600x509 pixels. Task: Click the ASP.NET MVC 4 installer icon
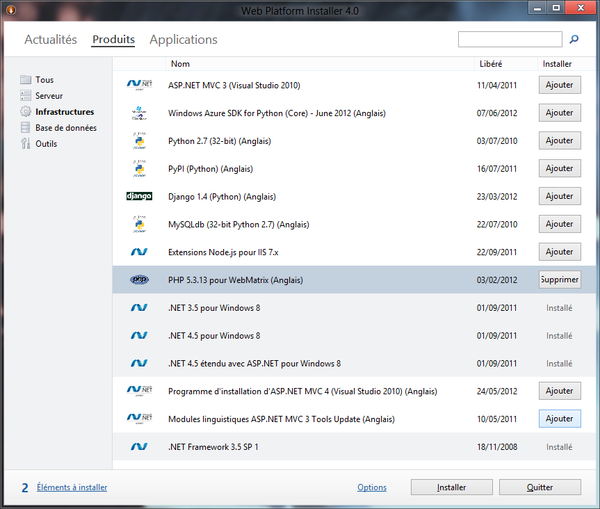point(139,391)
